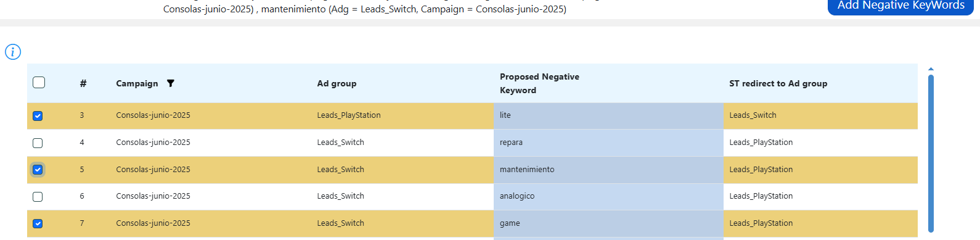
Task: Click the blue info icon
Action: pos(13,52)
